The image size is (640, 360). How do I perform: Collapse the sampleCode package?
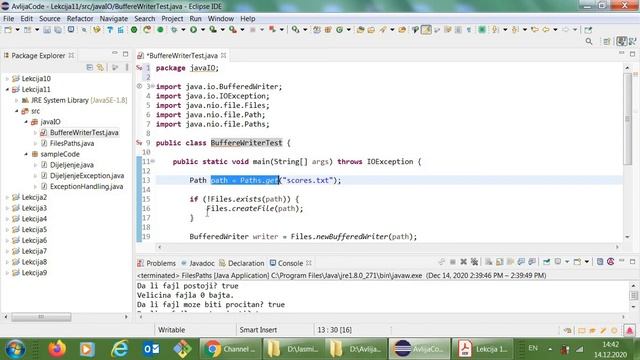pos(26,154)
